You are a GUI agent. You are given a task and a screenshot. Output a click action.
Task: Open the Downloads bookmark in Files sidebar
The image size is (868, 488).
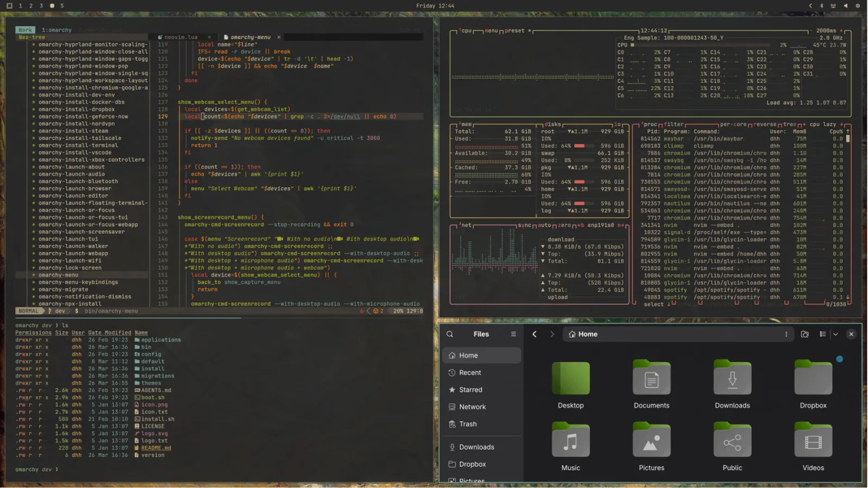pos(481,447)
